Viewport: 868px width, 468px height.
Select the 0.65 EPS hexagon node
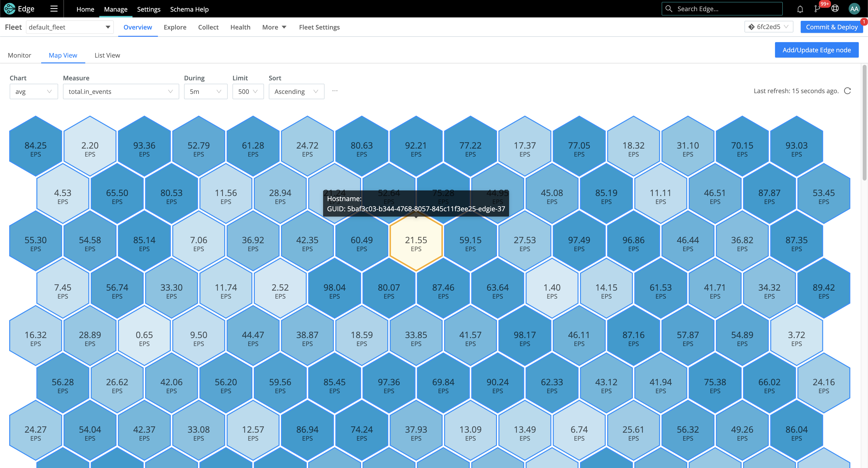pyautogui.click(x=144, y=338)
